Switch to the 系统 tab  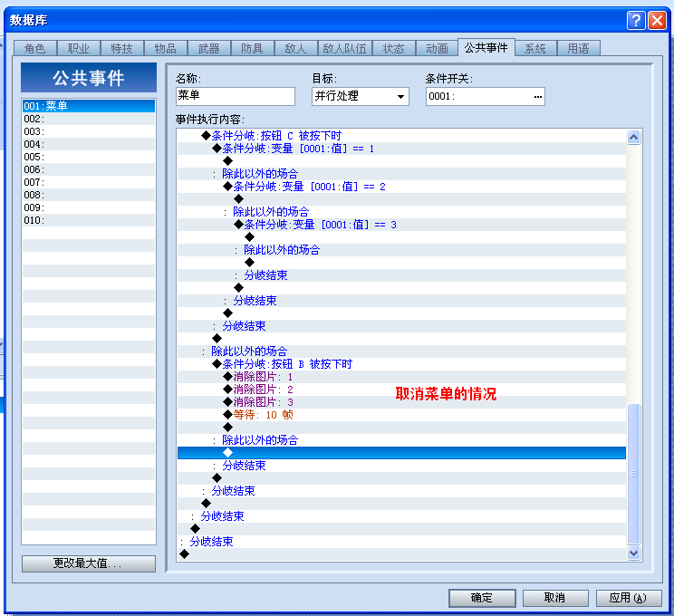point(535,48)
